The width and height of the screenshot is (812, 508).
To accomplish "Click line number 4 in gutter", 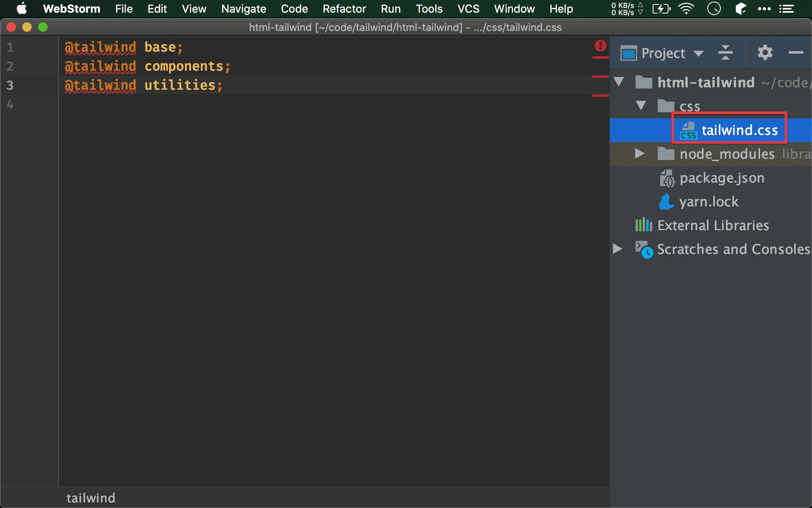I will [10, 104].
